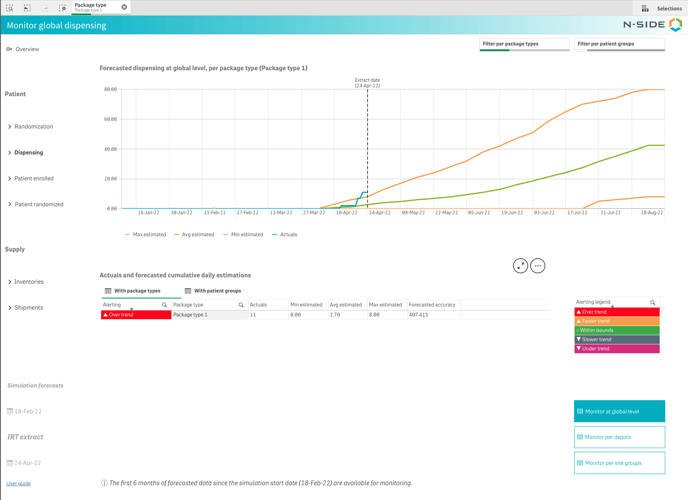This screenshot has width=688, height=500.
Task: Open the three-dots more options menu
Action: pyautogui.click(x=538, y=266)
